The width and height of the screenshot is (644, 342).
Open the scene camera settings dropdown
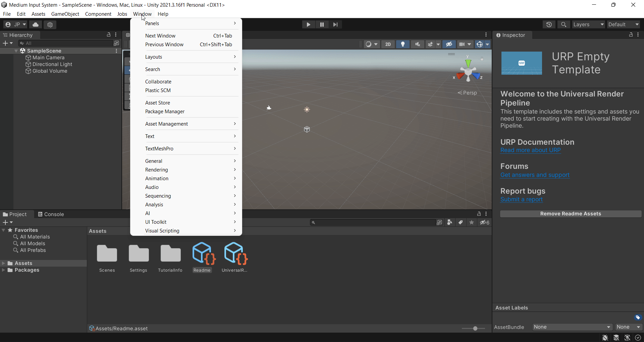tap(465, 44)
